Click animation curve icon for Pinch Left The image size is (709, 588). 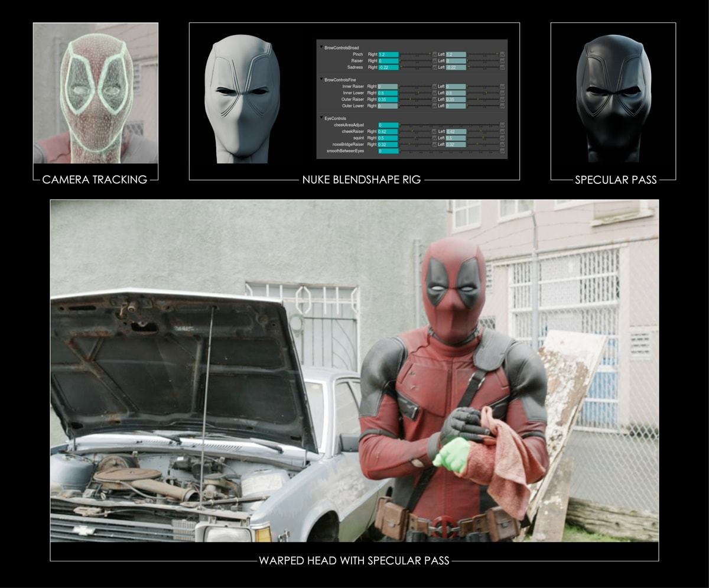click(502, 54)
